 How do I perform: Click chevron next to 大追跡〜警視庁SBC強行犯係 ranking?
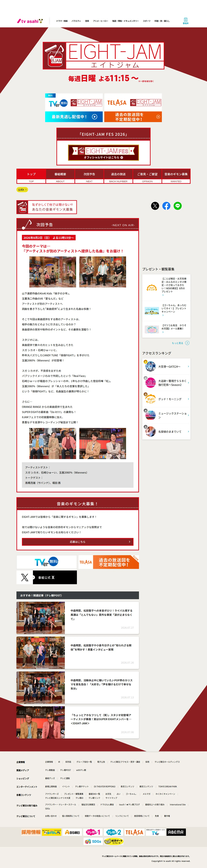point(188,383)
